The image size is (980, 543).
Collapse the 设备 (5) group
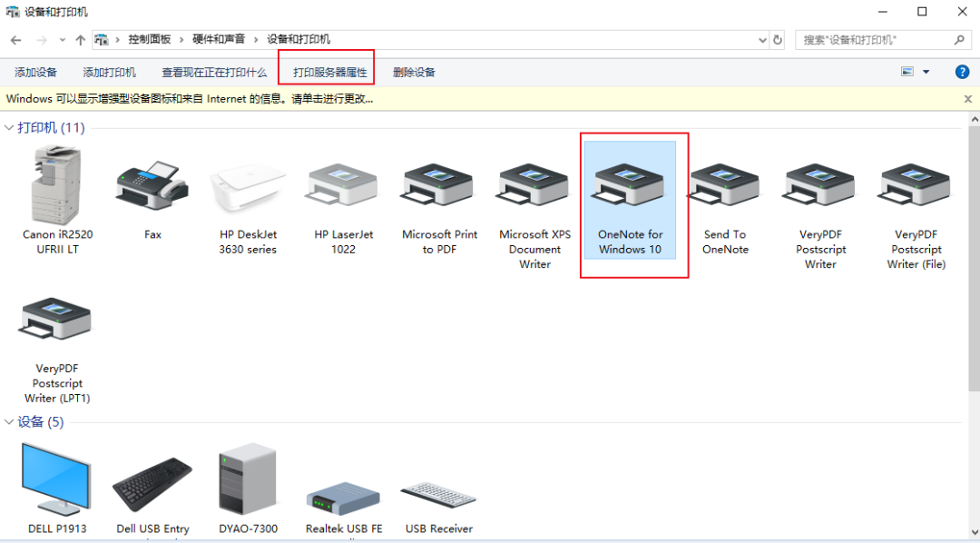(9, 421)
